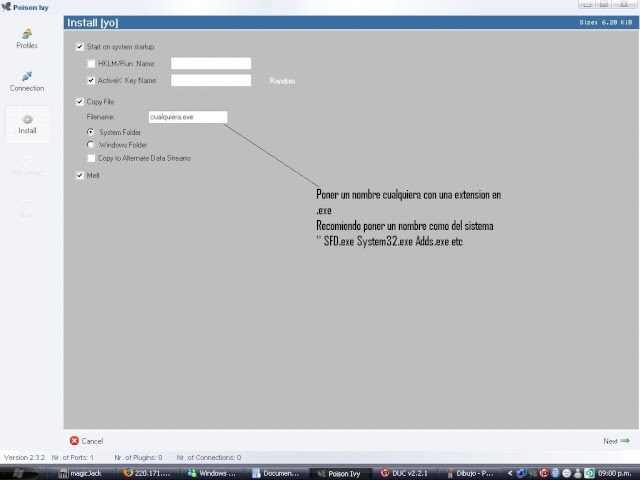Open the Firefox 220.171 taskbar item

coord(148,473)
